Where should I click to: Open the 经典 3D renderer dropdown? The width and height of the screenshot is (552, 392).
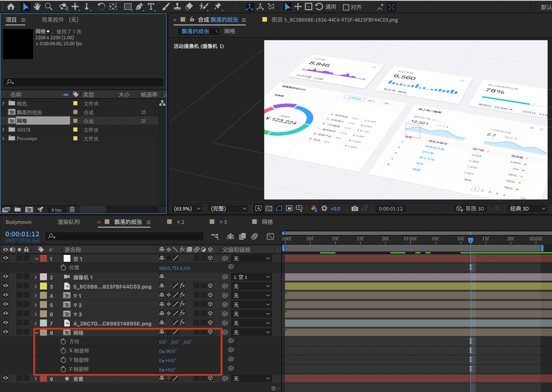tap(527, 208)
